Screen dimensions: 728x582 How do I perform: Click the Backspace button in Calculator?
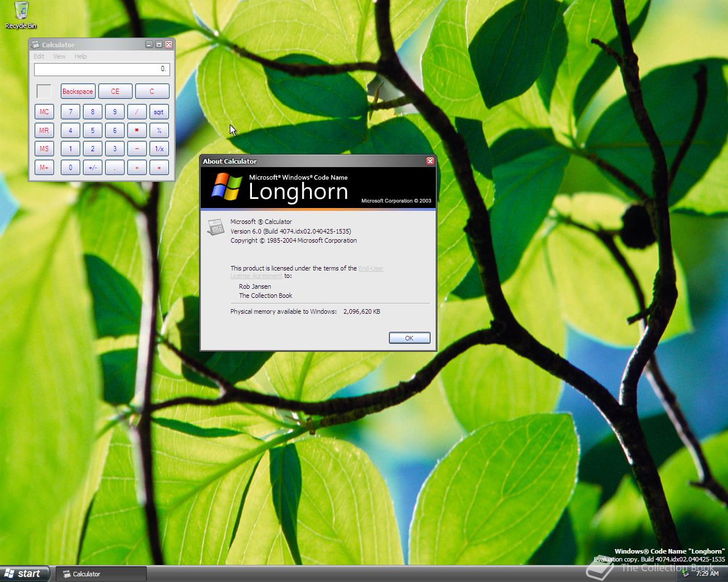[x=78, y=92]
